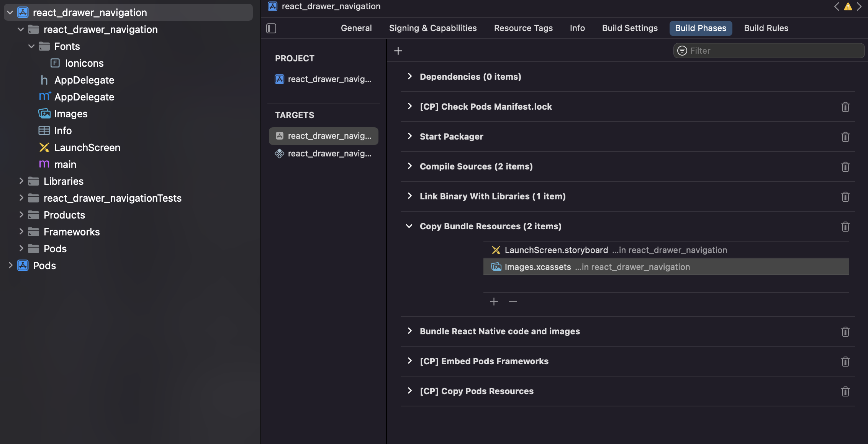This screenshot has height=444, width=868.
Task: Open the Signing & Capabilities tab
Action: click(x=433, y=28)
